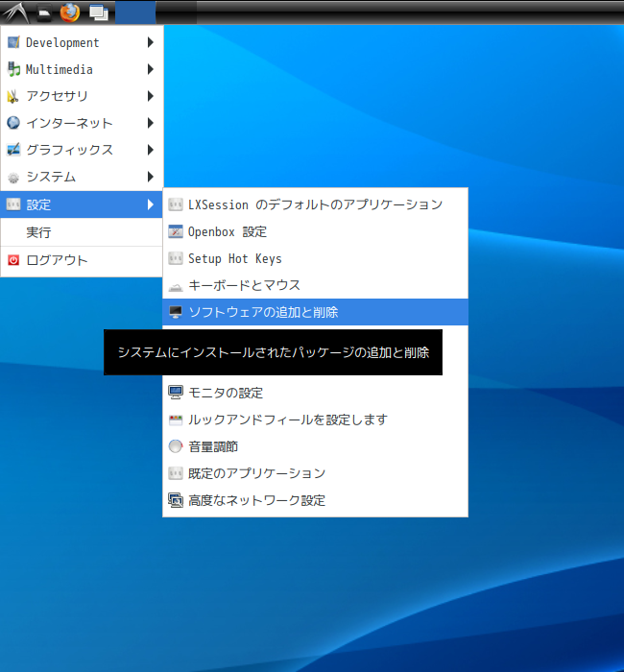Open 音量調節
The height and width of the screenshot is (672, 624).
coord(316,446)
